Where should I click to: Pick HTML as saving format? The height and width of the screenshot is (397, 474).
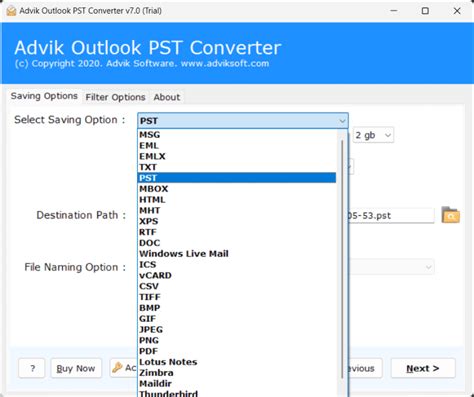[x=237, y=200]
